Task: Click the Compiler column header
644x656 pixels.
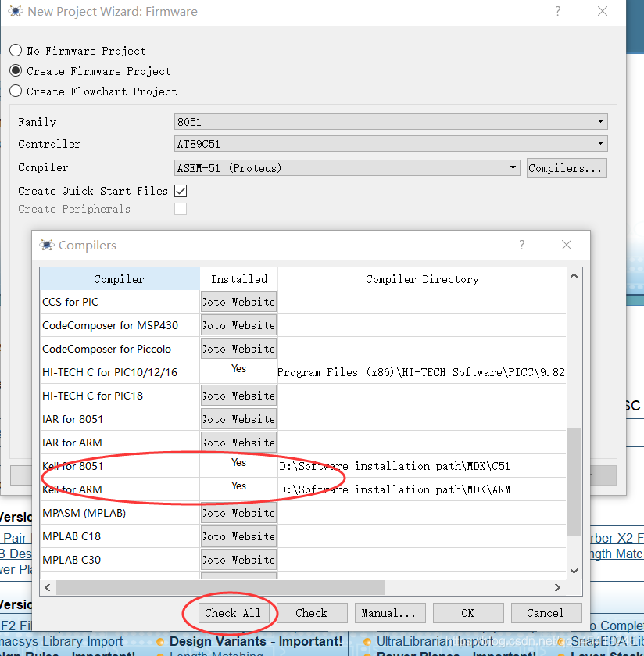Action: pyautogui.click(x=120, y=279)
